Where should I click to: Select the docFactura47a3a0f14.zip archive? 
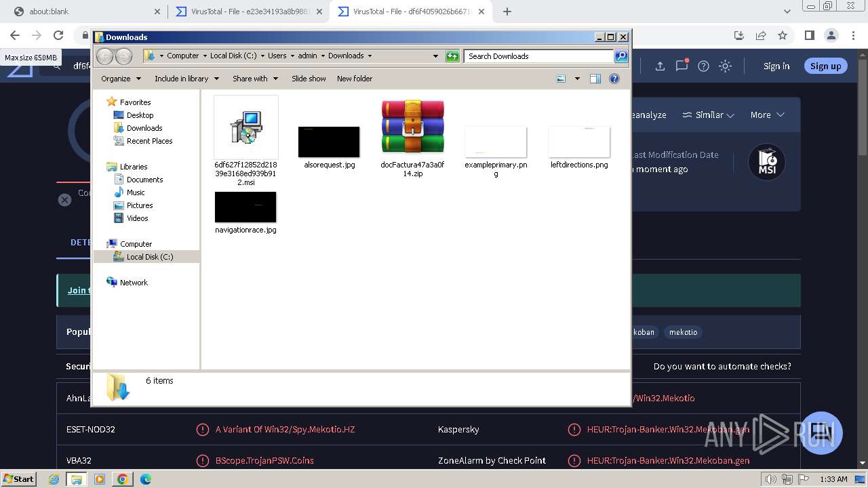[x=412, y=137]
